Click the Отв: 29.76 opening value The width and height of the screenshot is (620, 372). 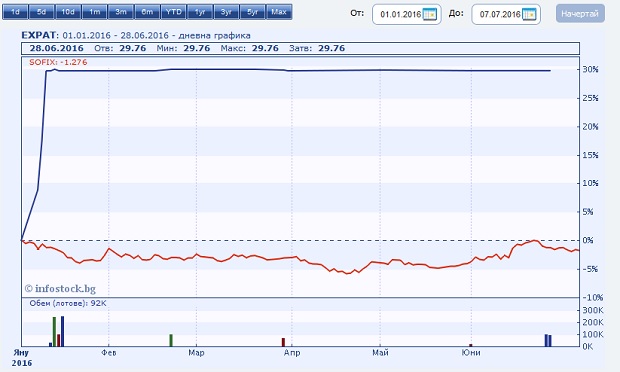(120, 48)
